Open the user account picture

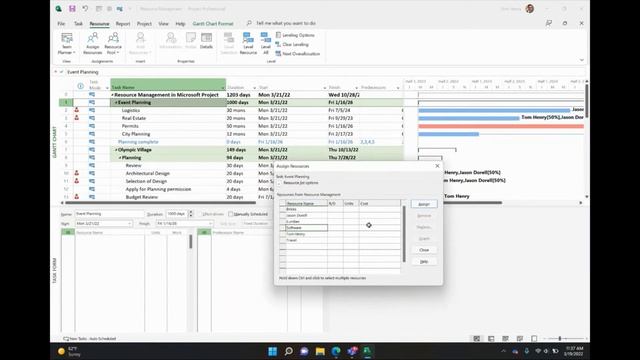(530, 9)
